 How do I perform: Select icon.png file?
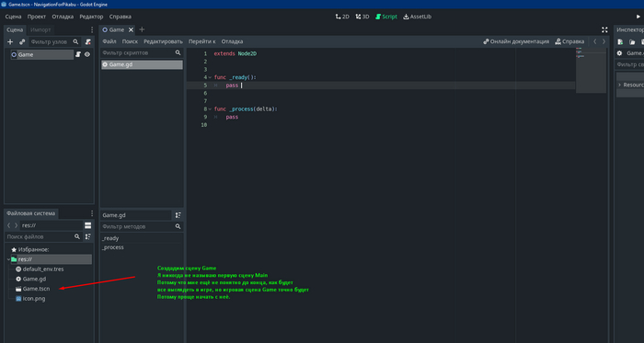pyautogui.click(x=30, y=299)
